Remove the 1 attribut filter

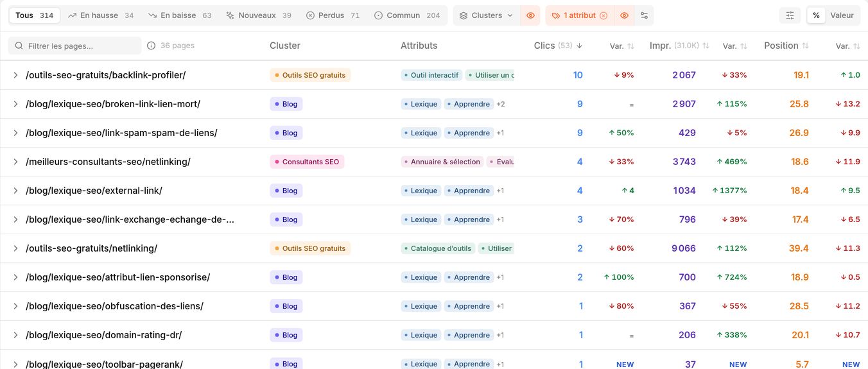(x=603, y=15)
